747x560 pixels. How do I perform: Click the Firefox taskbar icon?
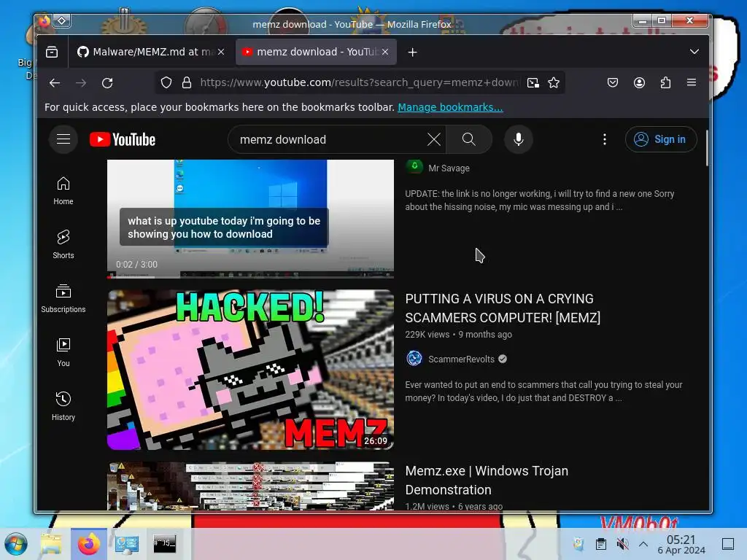tap(89, 544)
